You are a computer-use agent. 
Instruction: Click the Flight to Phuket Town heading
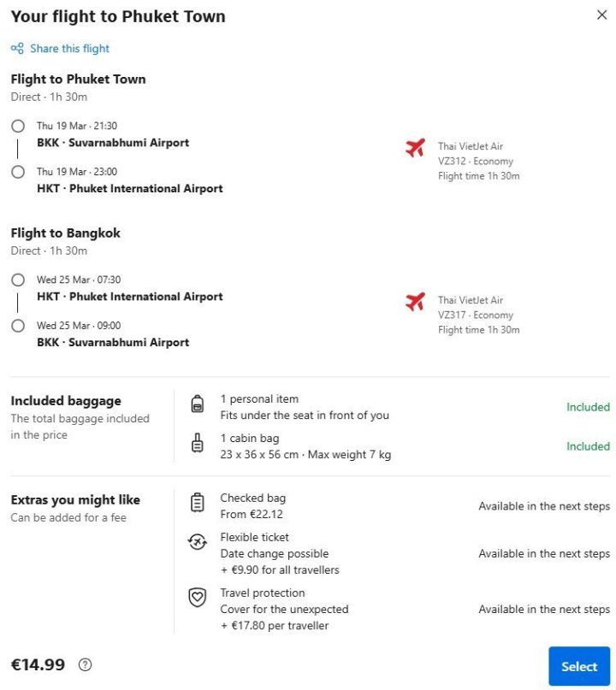[78, 79]
